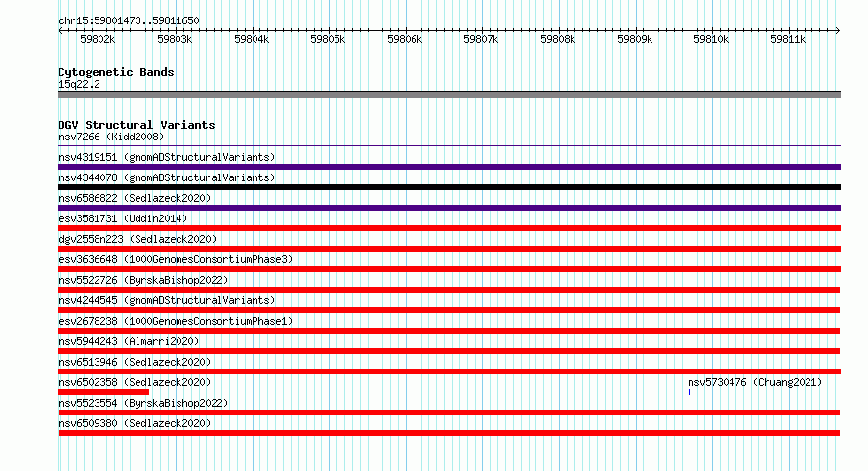Image resolution: width=868 pixels, height=471 pixels.
Task: Open nsv5522726 (ByrskaBishop2022) label
Action: (x=143, y=280)
